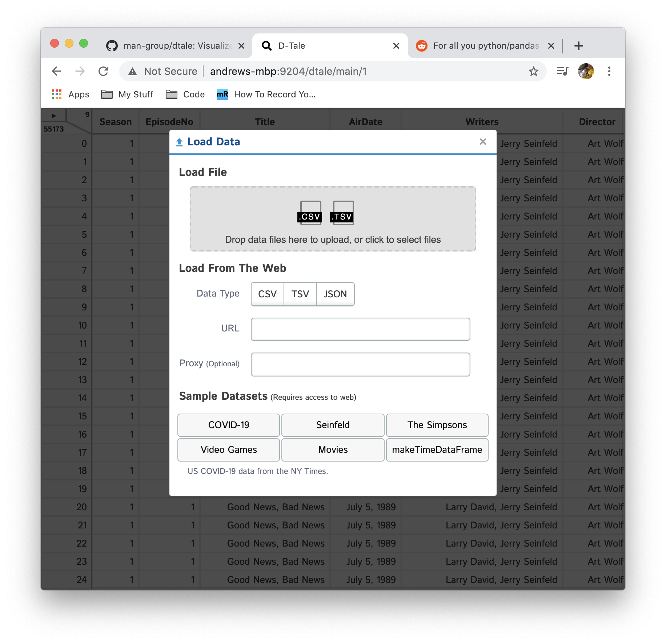Screen dimensions: 666x644
Task: Close the Load Data dialog
Action: tap(483, 142)
